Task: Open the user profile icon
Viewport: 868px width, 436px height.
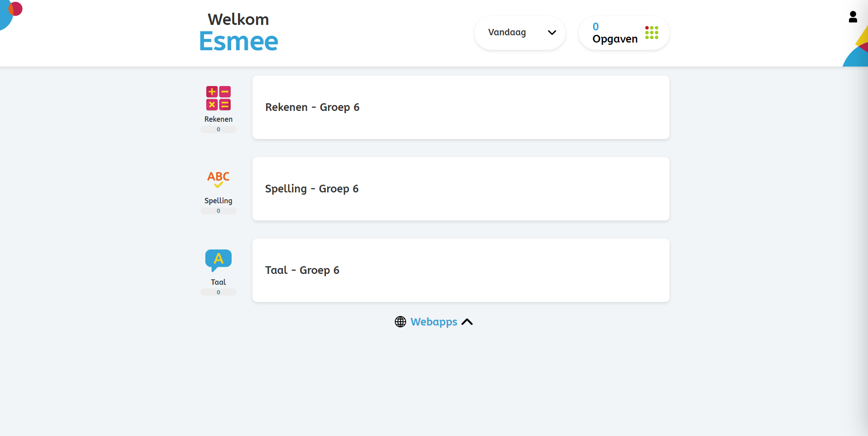Action: 853,17
